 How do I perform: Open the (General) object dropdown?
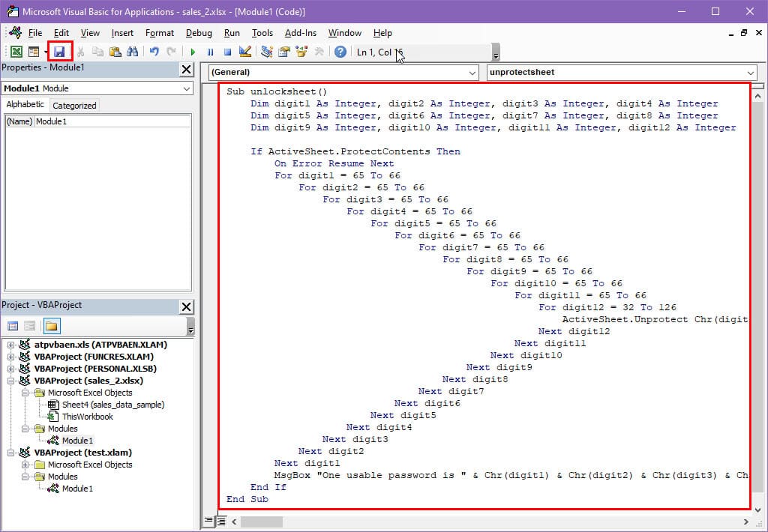(x=472, y=73)
